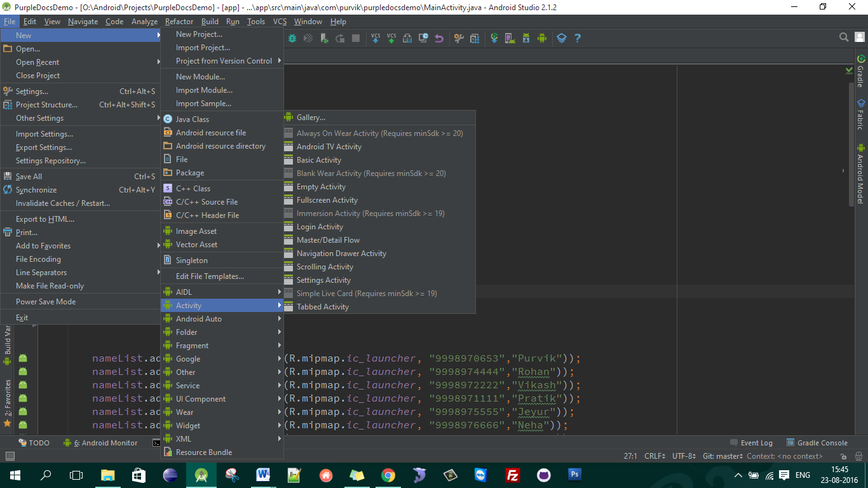Open Photoshop from the Windows taskbar
868x488 pixels.
[575, 475]
